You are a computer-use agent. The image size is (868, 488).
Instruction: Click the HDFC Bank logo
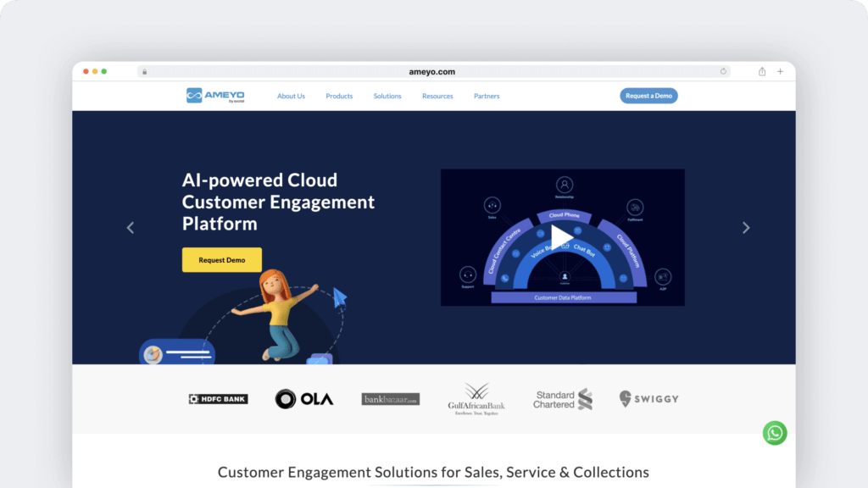(x=218, y=399)
